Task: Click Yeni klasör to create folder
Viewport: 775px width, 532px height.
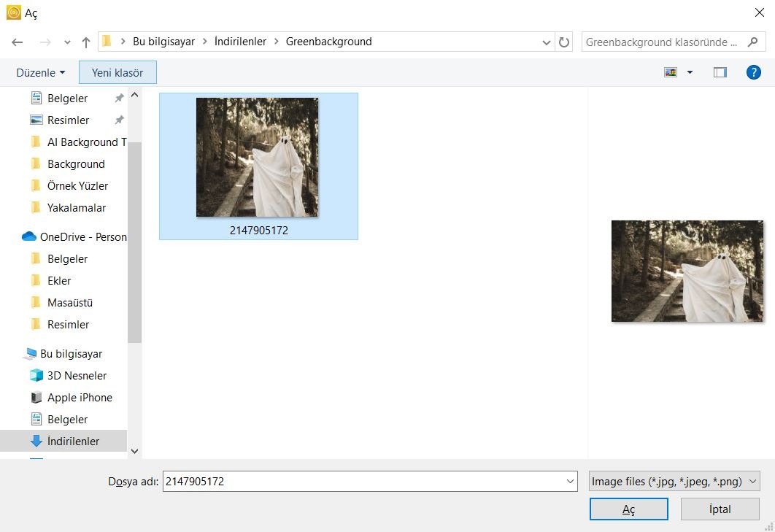Action: (117, 72)
